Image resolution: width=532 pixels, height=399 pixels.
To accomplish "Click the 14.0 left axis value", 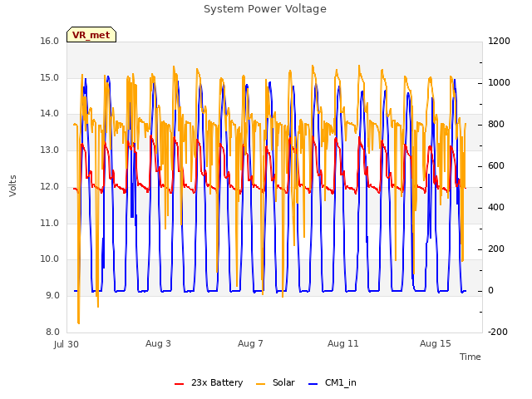I will point(50,114).
